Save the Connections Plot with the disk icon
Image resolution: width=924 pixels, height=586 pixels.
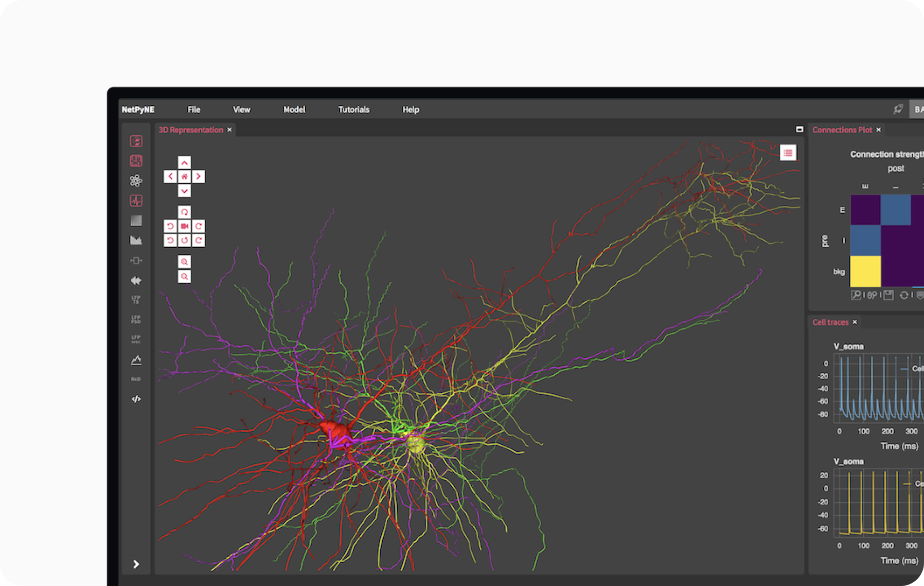pos(888,295)
